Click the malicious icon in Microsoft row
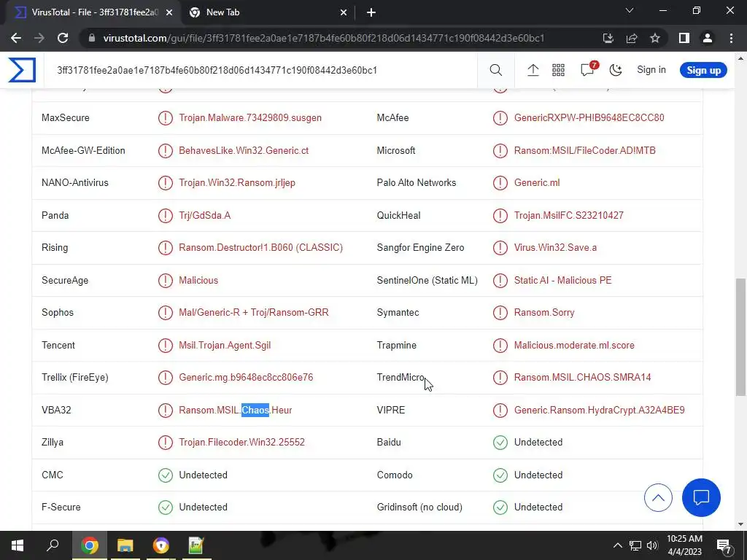 pos(500,150)
